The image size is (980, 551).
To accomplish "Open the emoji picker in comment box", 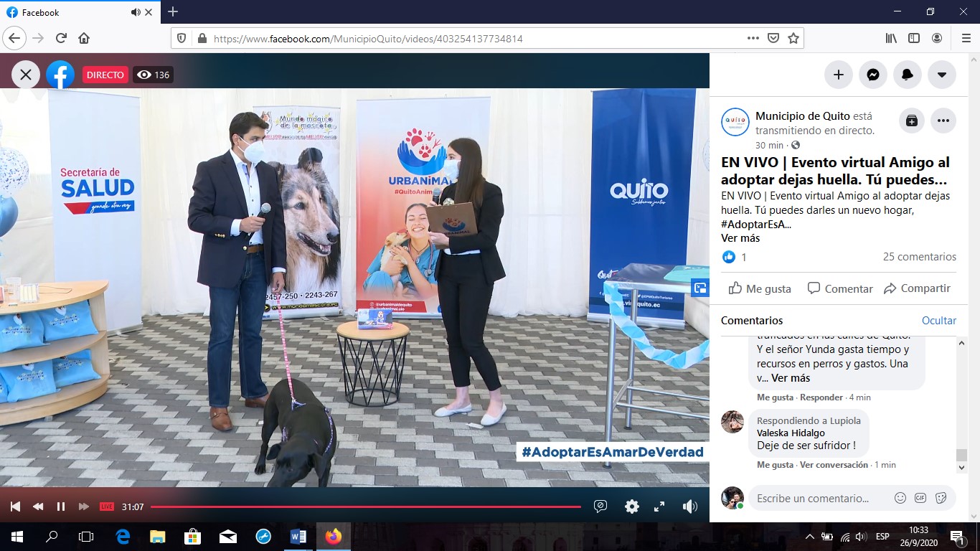I will click(x=900, y=498).
